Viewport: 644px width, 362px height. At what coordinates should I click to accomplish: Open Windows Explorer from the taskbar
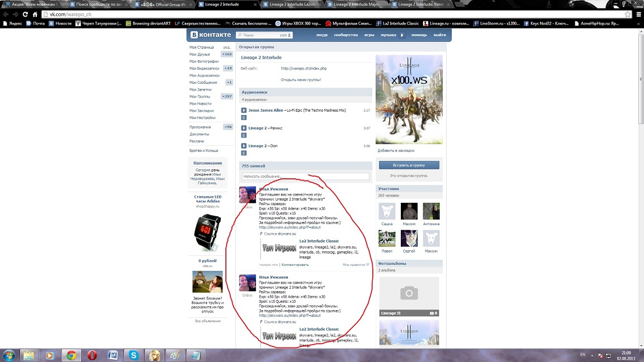point(29,355)
